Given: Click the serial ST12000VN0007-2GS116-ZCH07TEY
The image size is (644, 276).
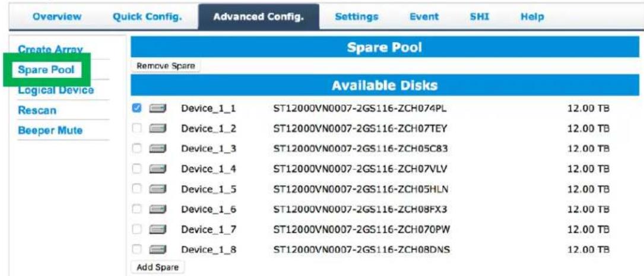Looking at the screenshot, I should 360,129.
